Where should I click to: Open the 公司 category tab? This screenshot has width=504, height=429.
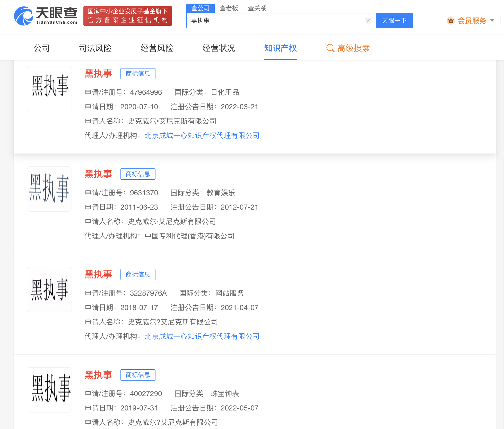tap(42, 48)
